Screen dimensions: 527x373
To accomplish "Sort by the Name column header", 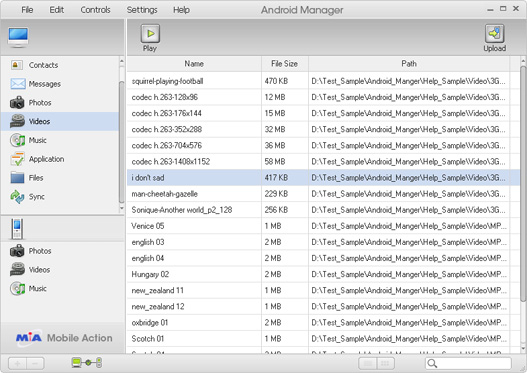I will (194, 64).
